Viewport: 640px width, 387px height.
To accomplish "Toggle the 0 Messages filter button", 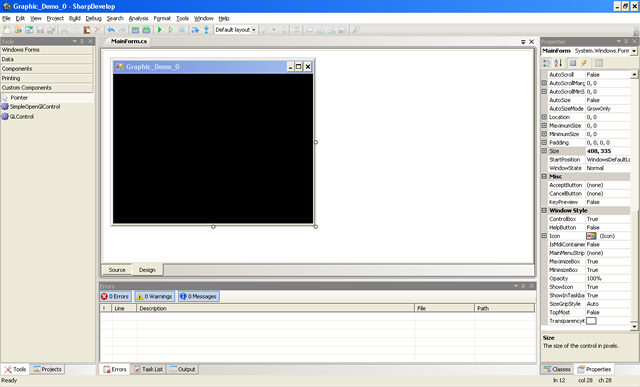I will 198,296.
